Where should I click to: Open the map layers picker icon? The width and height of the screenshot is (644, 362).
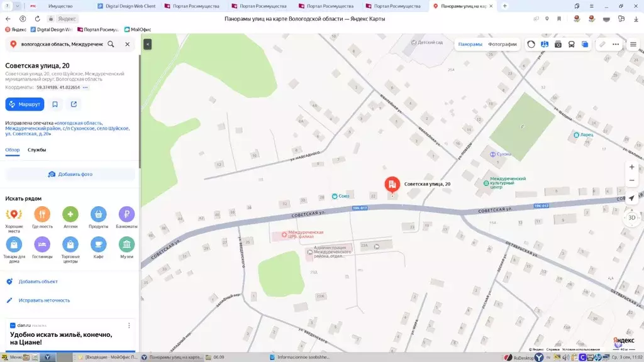586,44
